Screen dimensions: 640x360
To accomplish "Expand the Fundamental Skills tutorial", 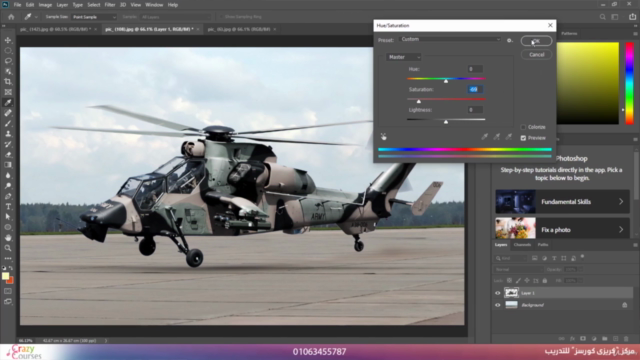I will (562, 202).
